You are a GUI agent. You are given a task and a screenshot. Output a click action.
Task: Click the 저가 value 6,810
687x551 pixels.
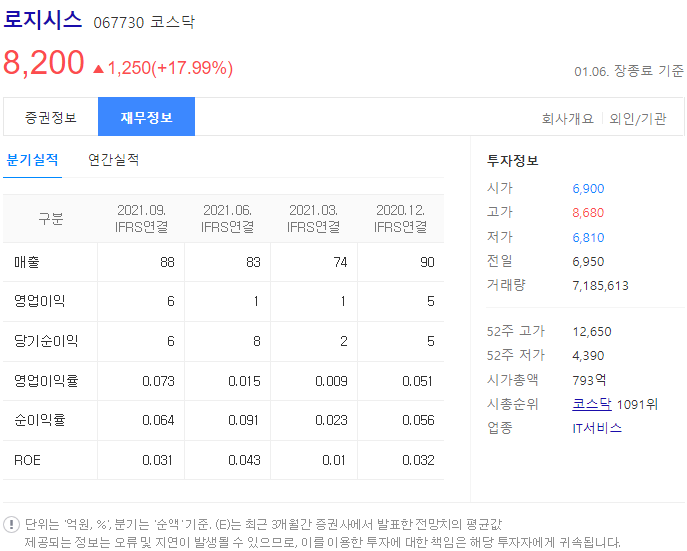pos(588,238)
